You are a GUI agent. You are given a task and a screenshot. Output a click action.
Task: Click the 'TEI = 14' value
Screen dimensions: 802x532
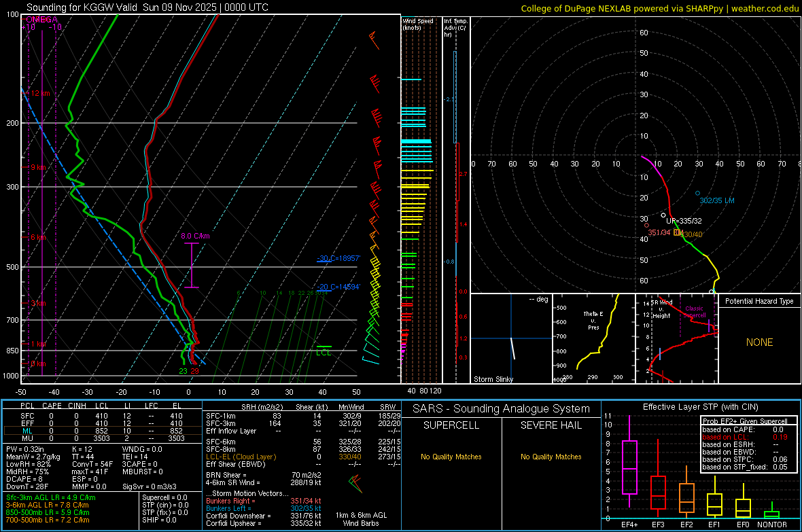click(135, 457)
